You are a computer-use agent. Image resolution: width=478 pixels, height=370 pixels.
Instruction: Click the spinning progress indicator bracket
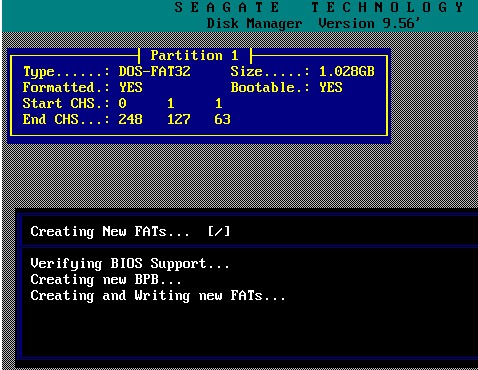pyautogui.click(x=219, y=231)
